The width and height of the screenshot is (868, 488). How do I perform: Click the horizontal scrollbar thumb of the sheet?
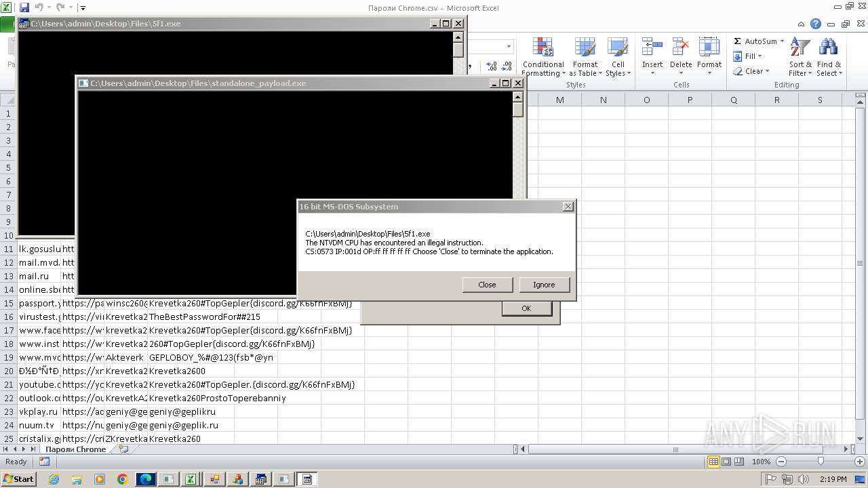point(675,449)
